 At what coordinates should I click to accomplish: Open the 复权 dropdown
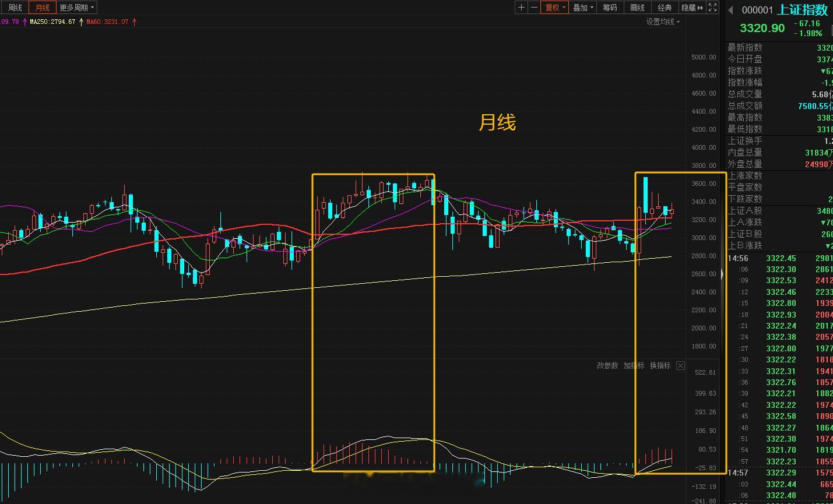coord(555,8)
